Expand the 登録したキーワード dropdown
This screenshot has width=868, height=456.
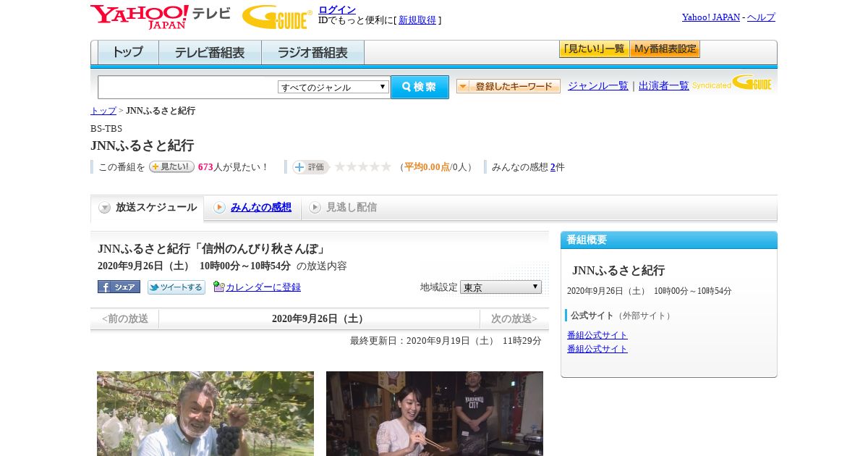(x=509, y=86)
